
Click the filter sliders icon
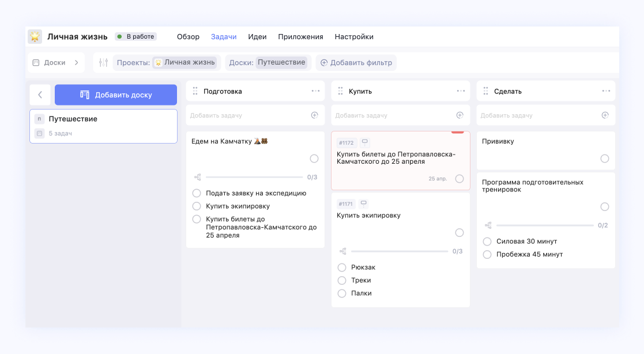click(x=103, y=63)
